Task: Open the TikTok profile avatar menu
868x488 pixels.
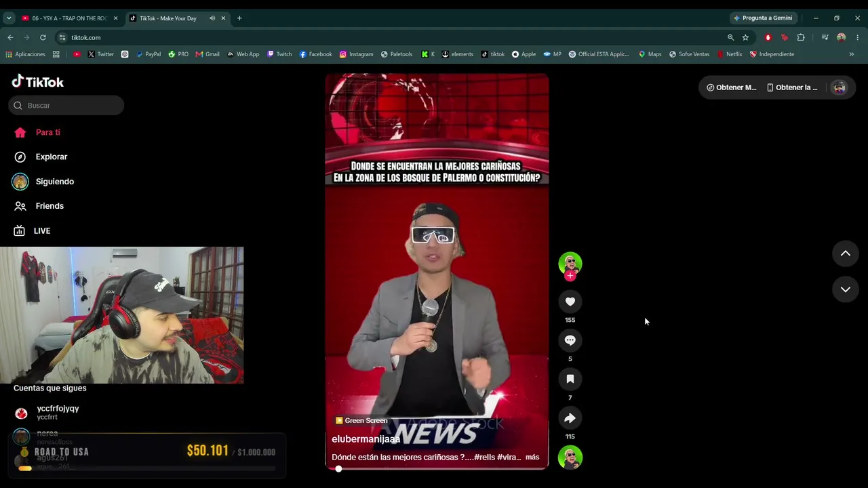Action: pos(840,87)
